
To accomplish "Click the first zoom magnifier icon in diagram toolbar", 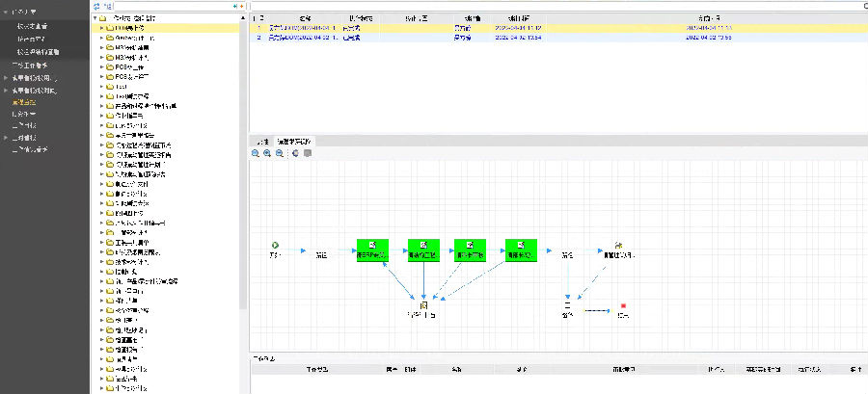I will (256, 153).
